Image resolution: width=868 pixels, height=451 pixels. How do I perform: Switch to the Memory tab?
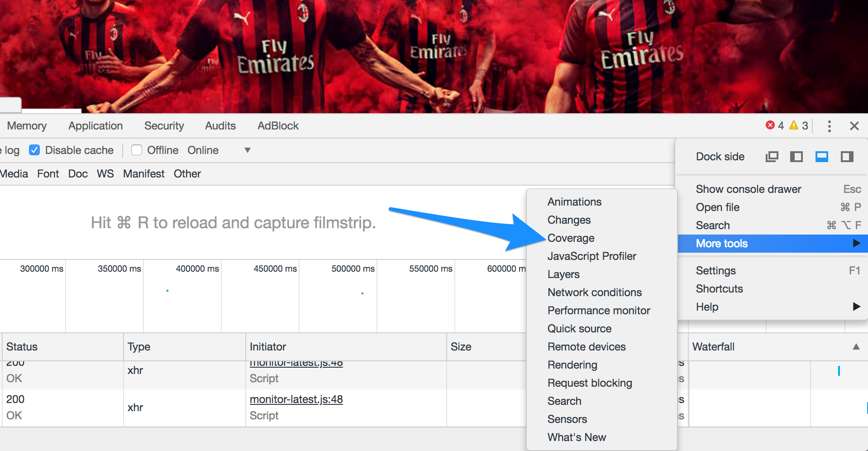tap(27, 126)
